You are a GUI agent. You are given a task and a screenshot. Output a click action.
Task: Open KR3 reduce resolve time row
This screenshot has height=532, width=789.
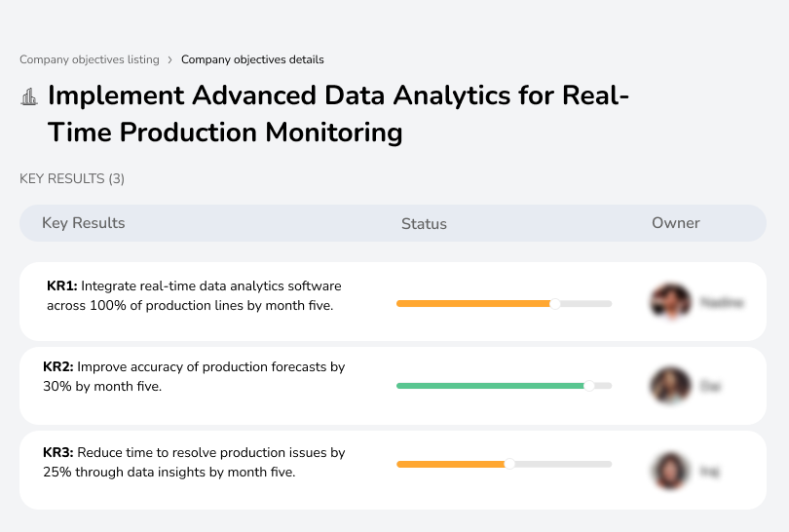(393, 470)
